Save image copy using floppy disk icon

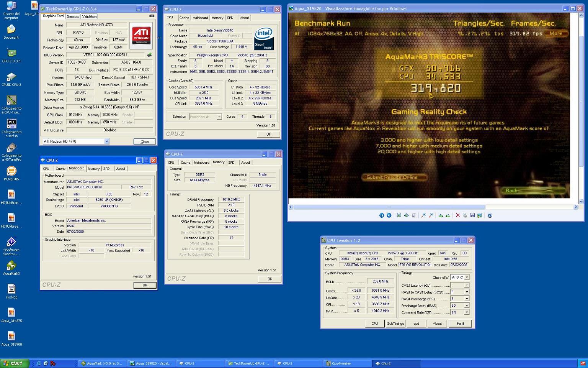[472, 215]
